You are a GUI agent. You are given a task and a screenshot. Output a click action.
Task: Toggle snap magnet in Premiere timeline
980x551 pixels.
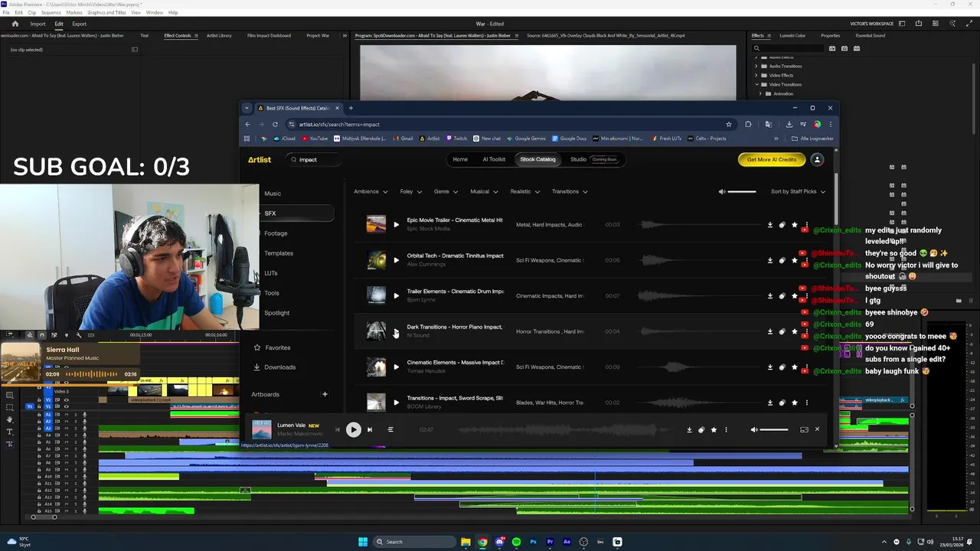click(42, 335)
